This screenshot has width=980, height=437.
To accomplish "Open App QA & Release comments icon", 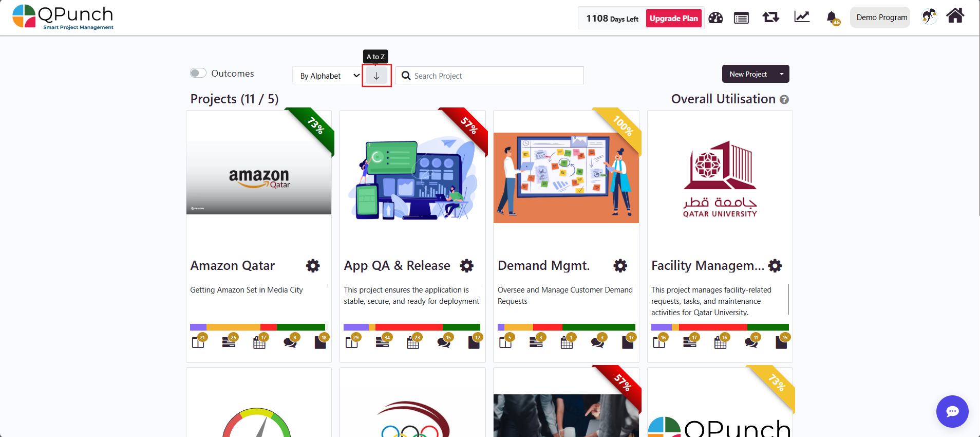I will [444, 342].
